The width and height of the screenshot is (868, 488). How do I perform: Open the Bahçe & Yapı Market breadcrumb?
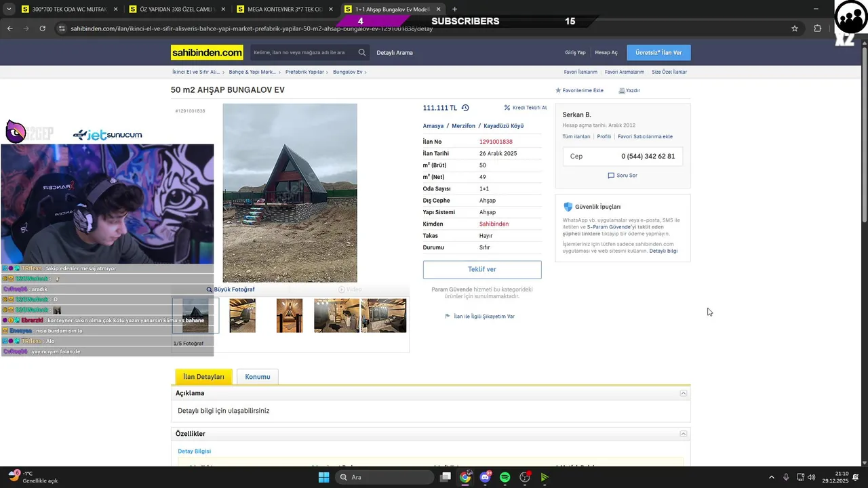click(x=252, y=72)
